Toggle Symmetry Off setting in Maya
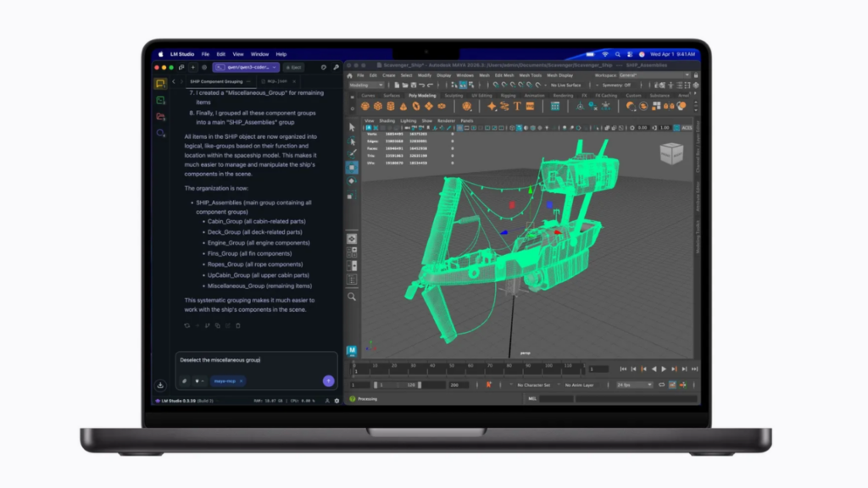 pos(616,86)
